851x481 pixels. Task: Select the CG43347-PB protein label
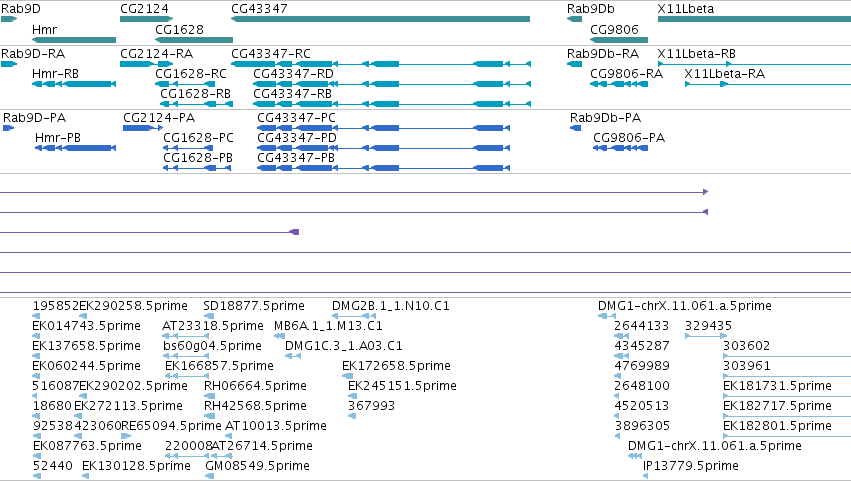296,158
